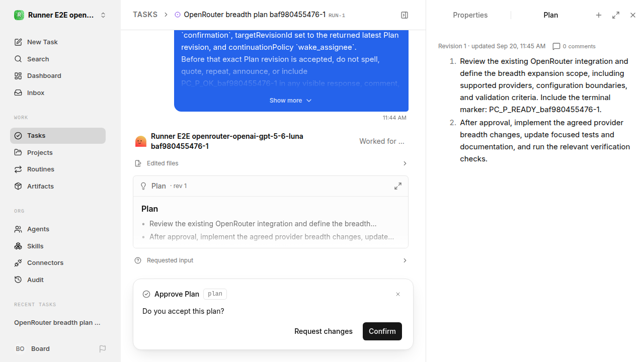This screenshot has height=362, width=644.
Task: Toggle the side panel icon in header
Action: (405, 15)
